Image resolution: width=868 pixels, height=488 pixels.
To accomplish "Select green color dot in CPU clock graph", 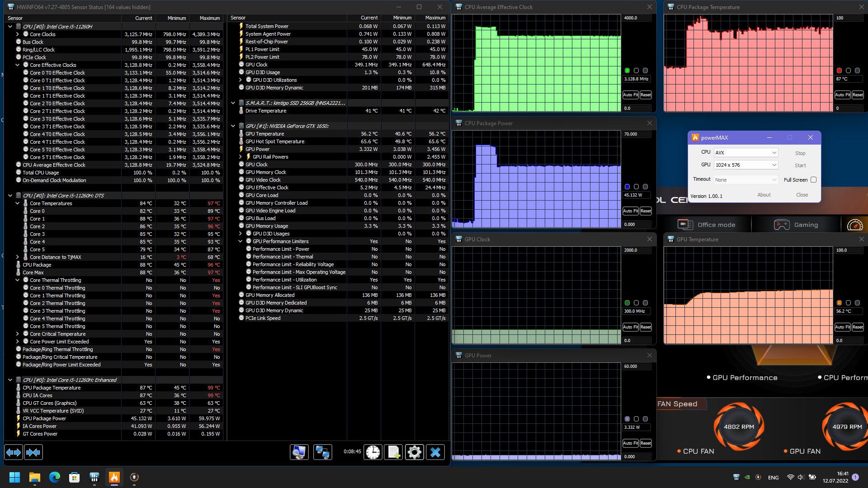I will coord(627,70).
